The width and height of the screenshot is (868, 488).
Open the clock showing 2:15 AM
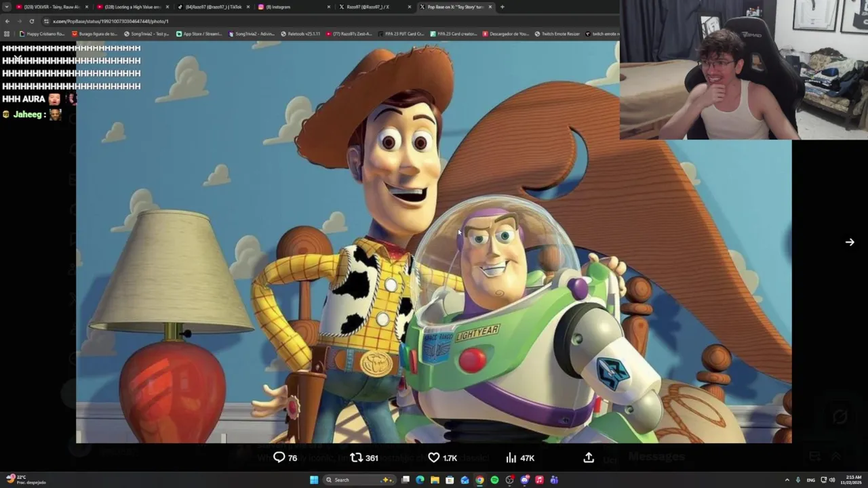click(x=852, y=480)
